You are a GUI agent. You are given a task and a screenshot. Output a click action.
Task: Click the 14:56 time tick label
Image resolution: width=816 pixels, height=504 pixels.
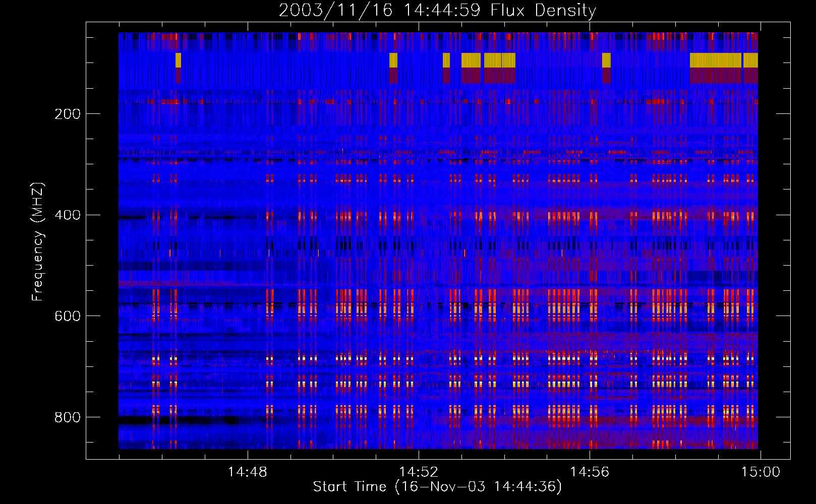pos(590,472)
